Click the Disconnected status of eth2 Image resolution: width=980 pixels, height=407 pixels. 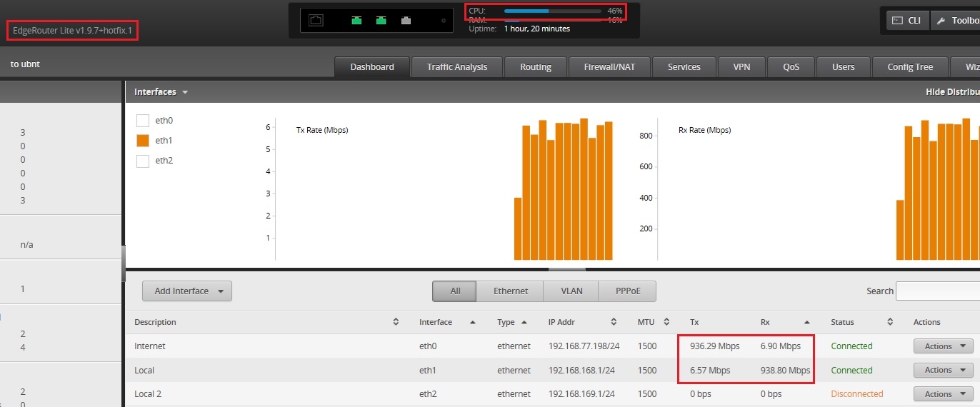[857, 394]
